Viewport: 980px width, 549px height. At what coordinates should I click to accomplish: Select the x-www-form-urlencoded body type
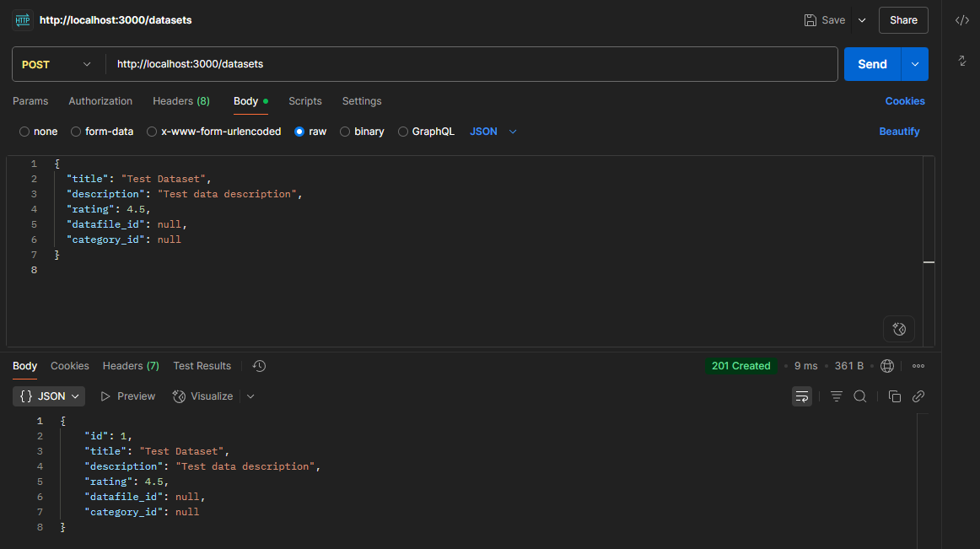pos(213,132)
